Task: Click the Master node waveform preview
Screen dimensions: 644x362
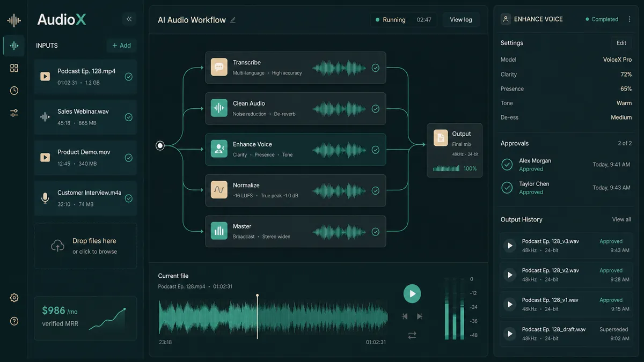Action: point(339,232)
